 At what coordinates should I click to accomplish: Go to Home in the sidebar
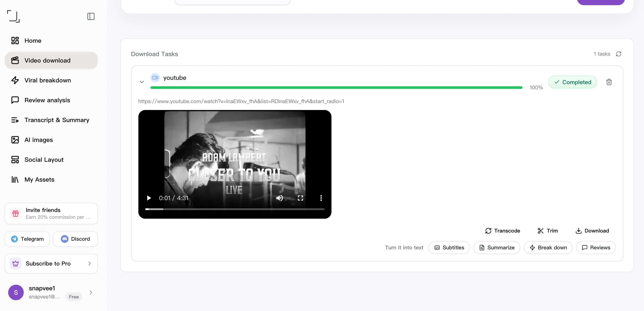point(51,41)
